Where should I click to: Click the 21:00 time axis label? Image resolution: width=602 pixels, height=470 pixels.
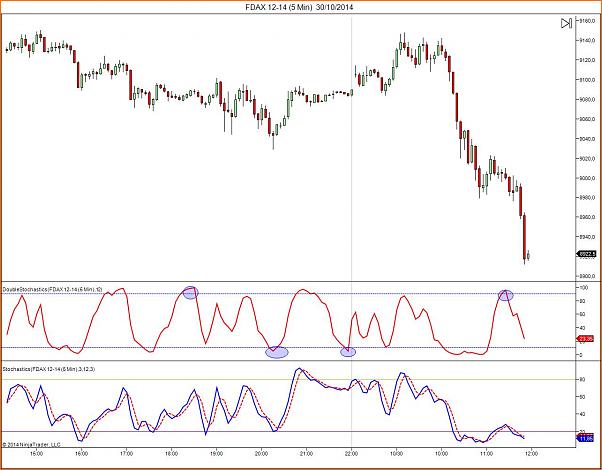(x=306, y=453)
